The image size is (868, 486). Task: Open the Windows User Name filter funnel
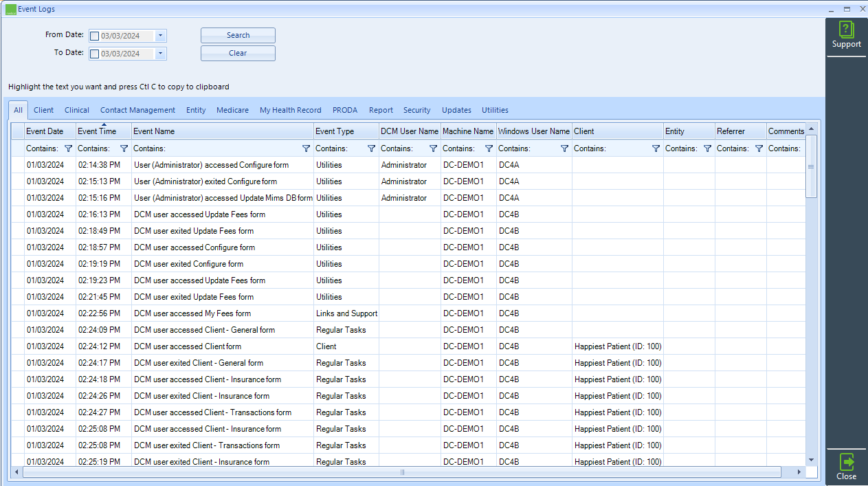click(564, 148)
